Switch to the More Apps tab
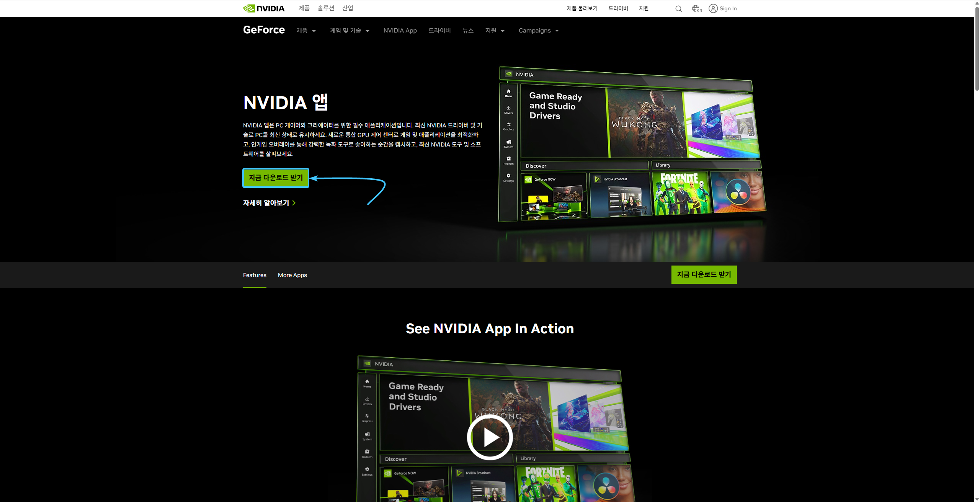The height and width of the screenshot is (502, 980). click(292, 275)
